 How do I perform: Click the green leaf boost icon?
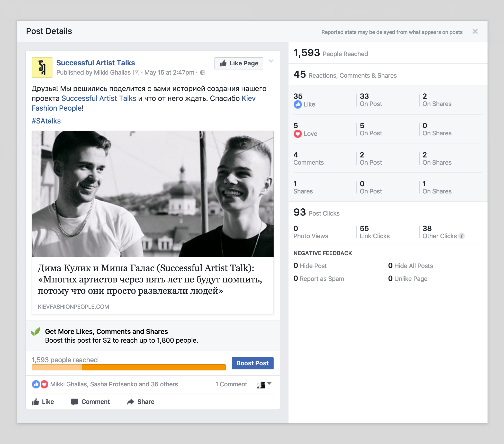tap(35, 332)
